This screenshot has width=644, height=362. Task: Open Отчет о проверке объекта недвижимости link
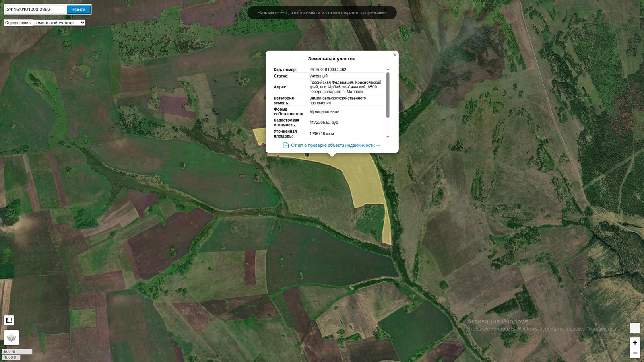pos(336,145)
